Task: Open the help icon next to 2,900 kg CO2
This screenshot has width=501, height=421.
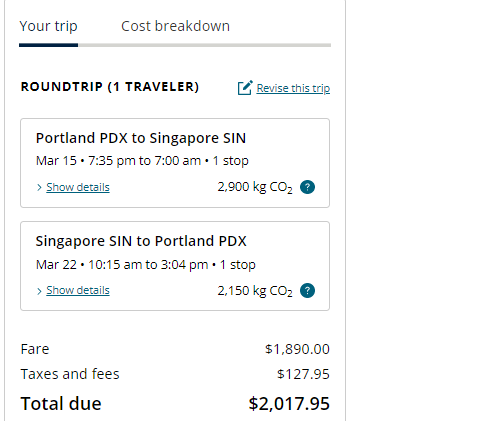Action: coord(307,187)
